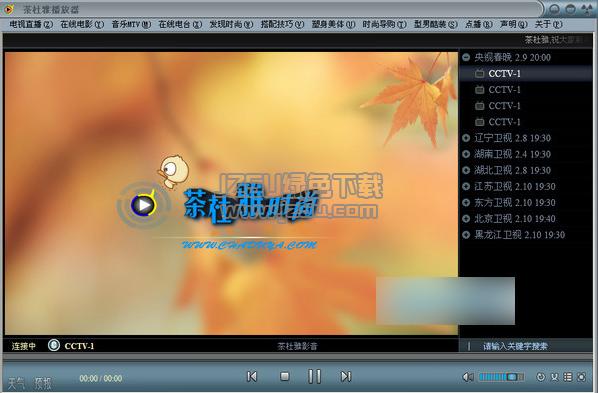Open 预报 link in bottom bar
This screenshot has height=393, width=598.
point(43,383)
